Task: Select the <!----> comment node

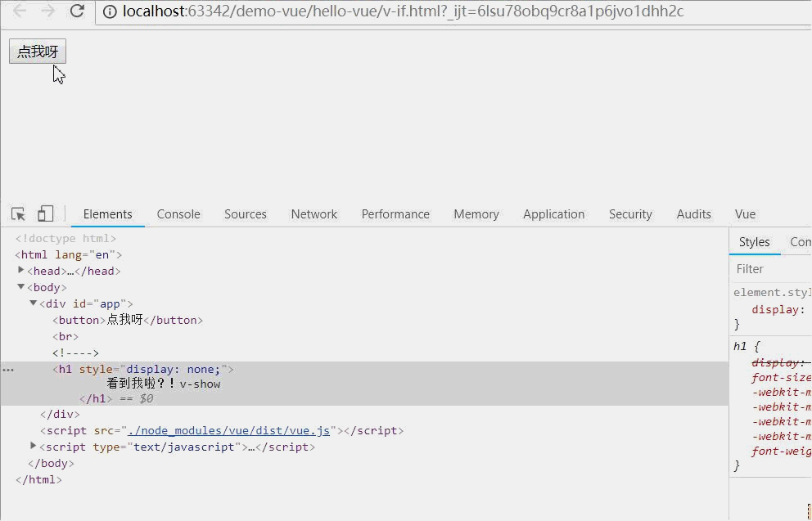Action: click(75, 353)
